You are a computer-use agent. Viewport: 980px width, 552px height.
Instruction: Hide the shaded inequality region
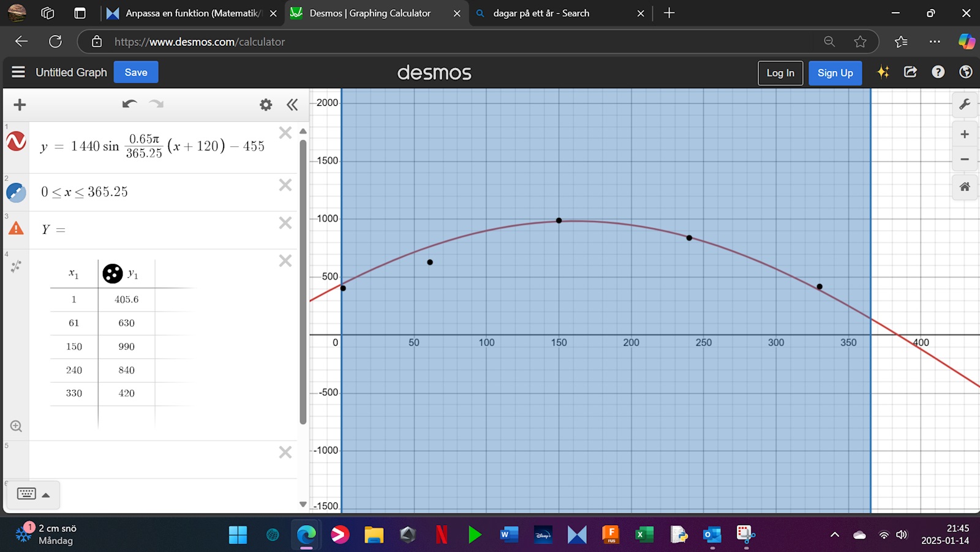17,192
